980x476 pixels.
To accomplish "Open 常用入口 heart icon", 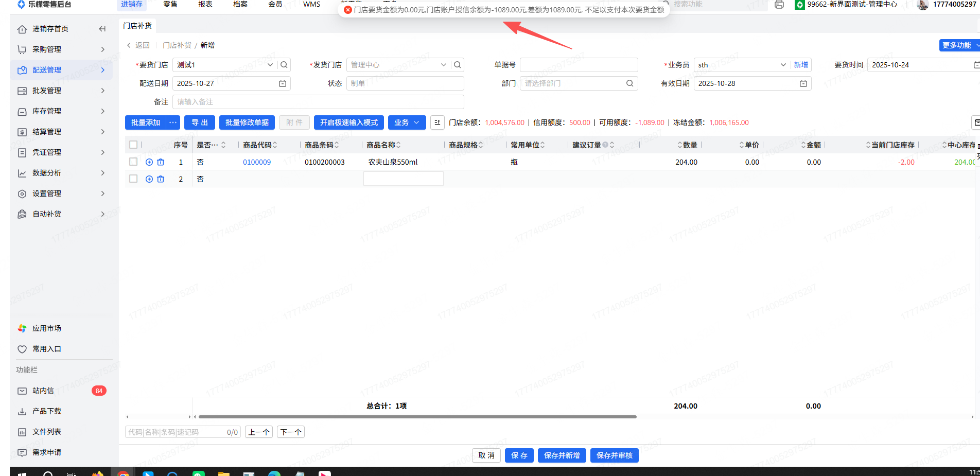I will click(22, 349).
